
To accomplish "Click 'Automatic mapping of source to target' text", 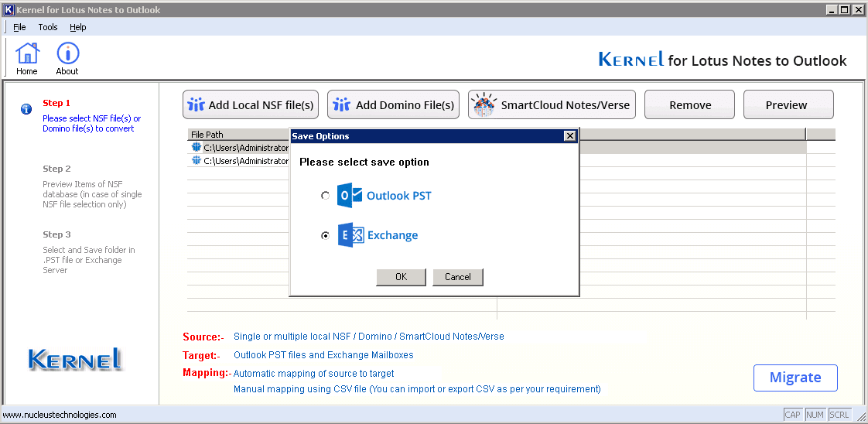I will pos(314,374).
